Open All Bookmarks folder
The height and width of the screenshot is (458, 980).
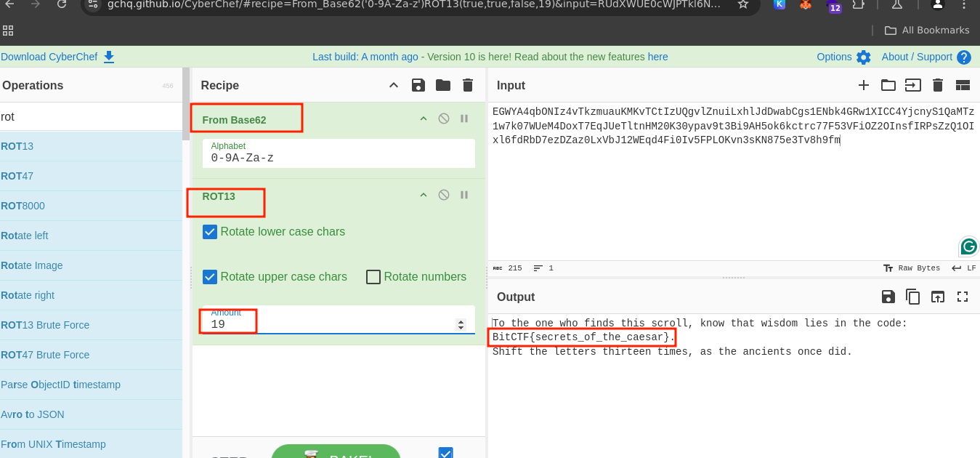(927, 31)
